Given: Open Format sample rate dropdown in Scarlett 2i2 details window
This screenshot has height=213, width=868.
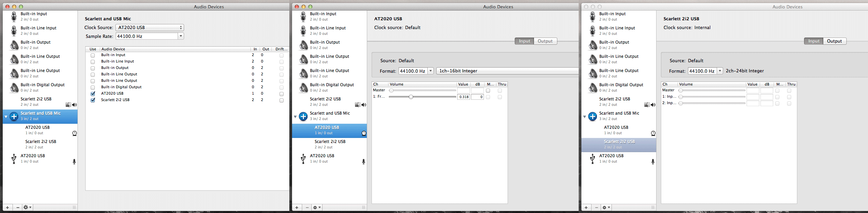Looking at the screenshot, I should [720, 71].
